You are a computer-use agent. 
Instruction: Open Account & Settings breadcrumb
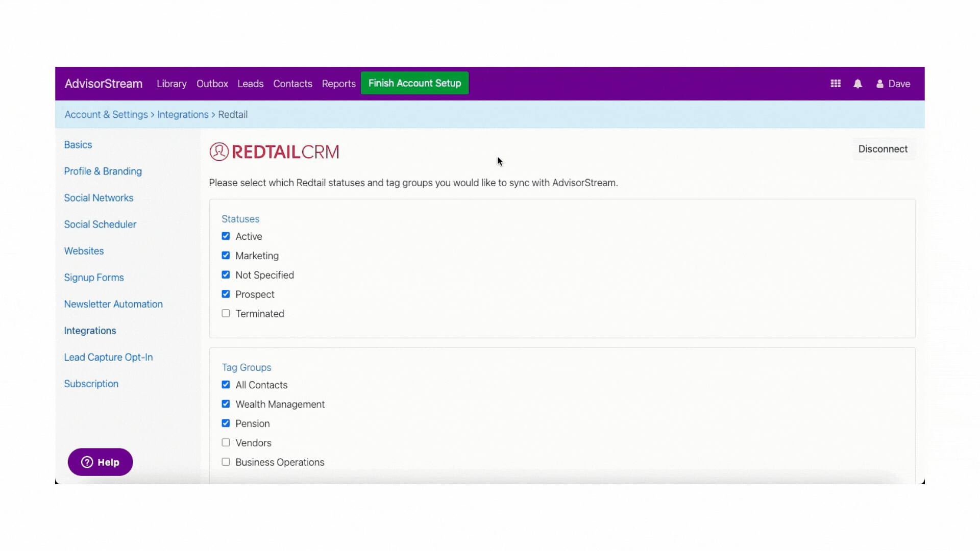pyautogui.click(x=106, y=115)
